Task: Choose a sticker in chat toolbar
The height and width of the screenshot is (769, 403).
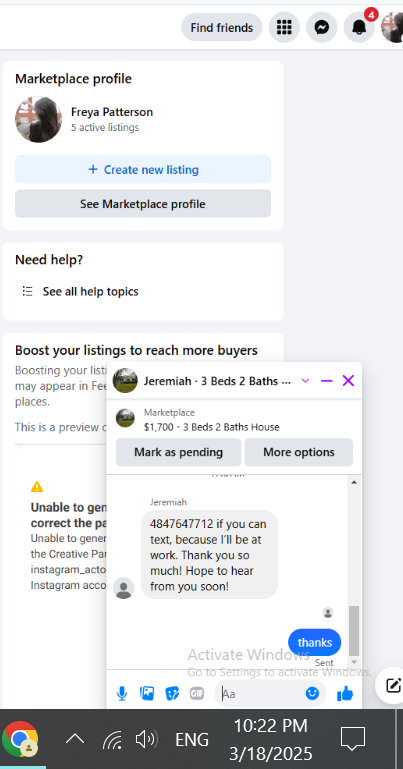Action: click(x=172, y=693)
